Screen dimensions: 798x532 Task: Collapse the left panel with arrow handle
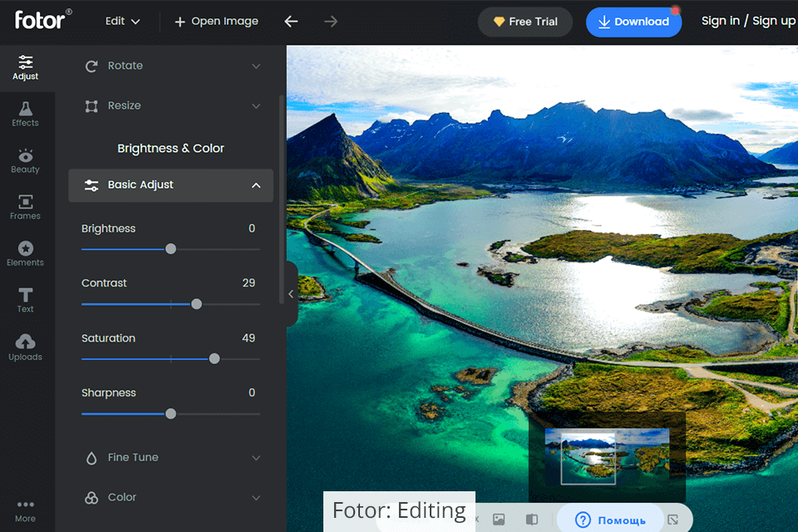pyautogui.click(x=291, y=293)
